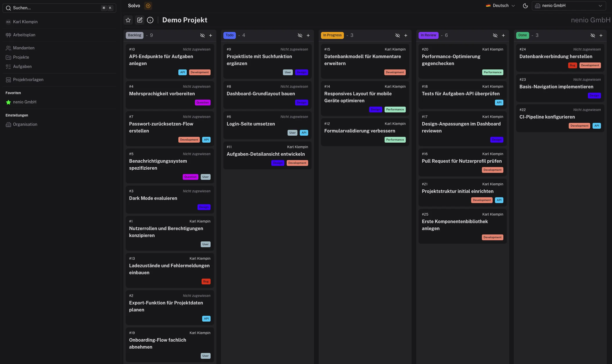Open Projekte in sidebar
This screenshot has width=612, height=364.
tap(59, 57)
